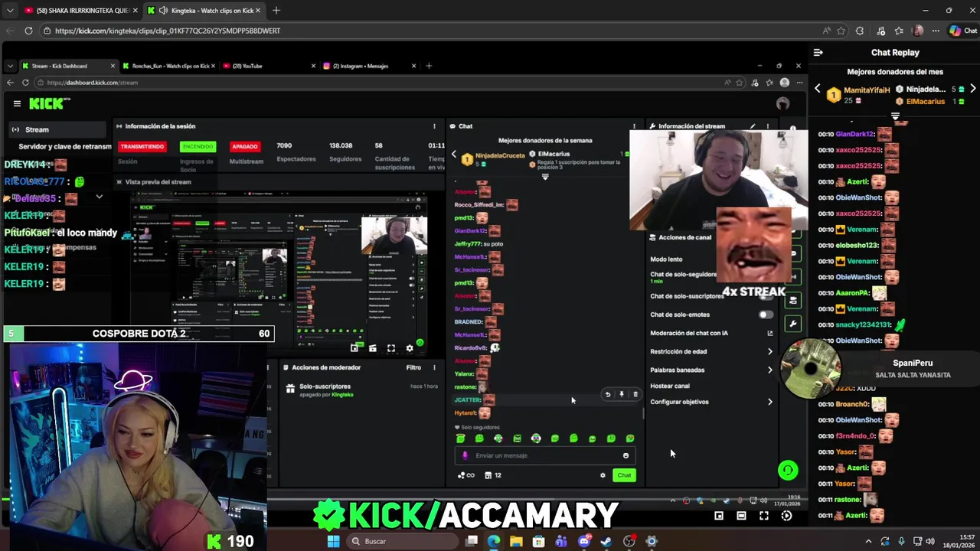Collapse the Chat Replay panel icon

[x=818, y=53]
